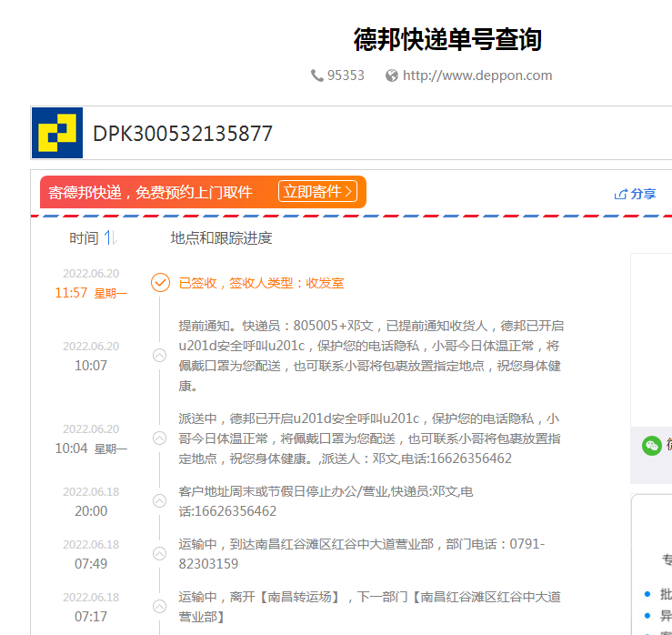Click the 时间 column header
Screen dimensions: 672x635
tap(84, 238)
